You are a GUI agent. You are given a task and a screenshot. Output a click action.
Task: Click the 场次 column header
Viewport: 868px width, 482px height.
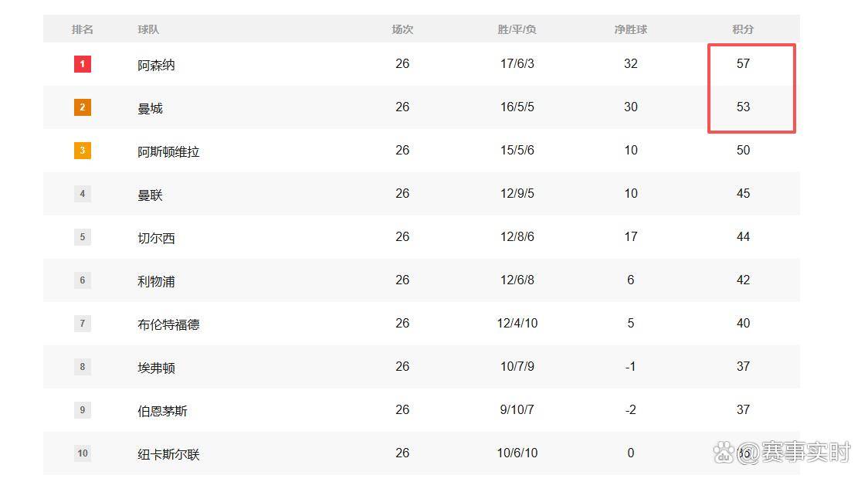[x=402, y=29]
